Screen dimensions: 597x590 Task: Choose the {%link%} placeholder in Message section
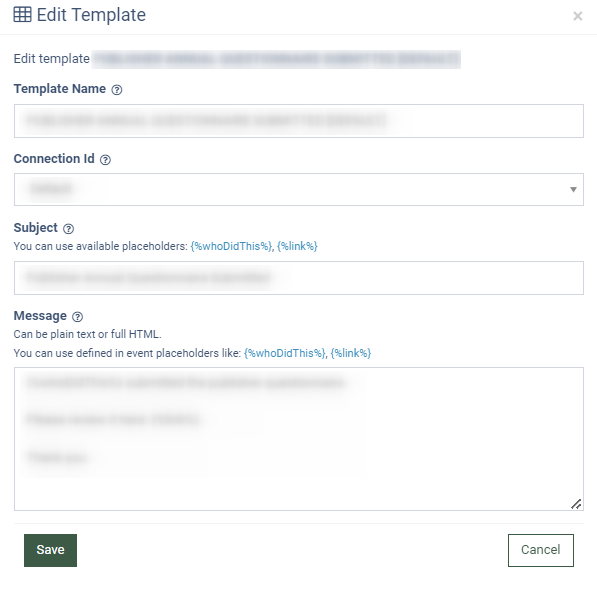[351, 353]
